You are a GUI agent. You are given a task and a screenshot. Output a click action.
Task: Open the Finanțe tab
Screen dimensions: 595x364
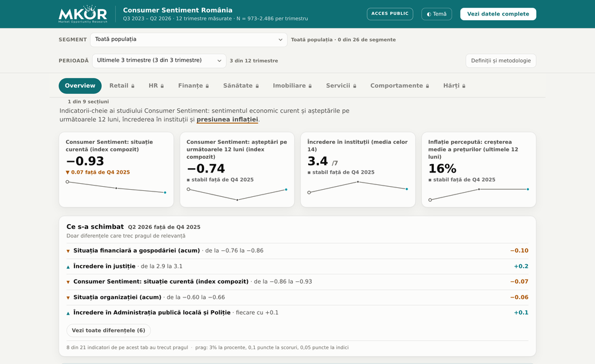click(x=193, y=86)
